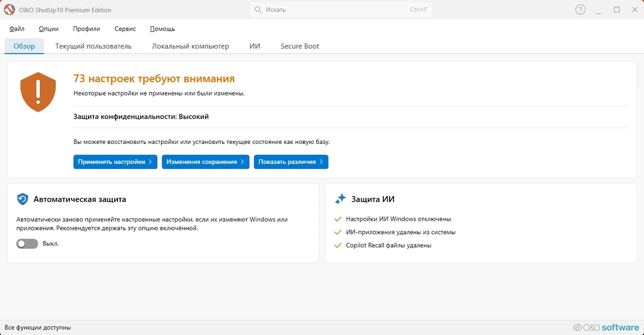Open the Сервис menu

coord(125,29)
